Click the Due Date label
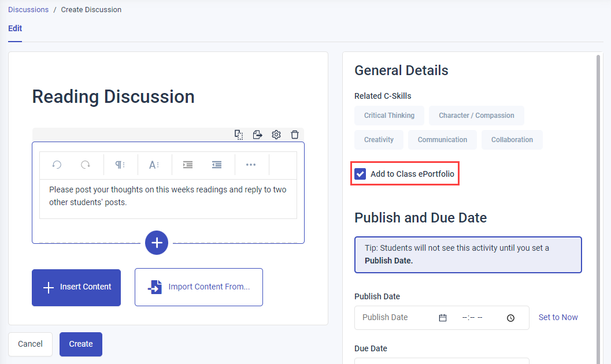Viewport: 611px width, 364px height. coord(371,348)
